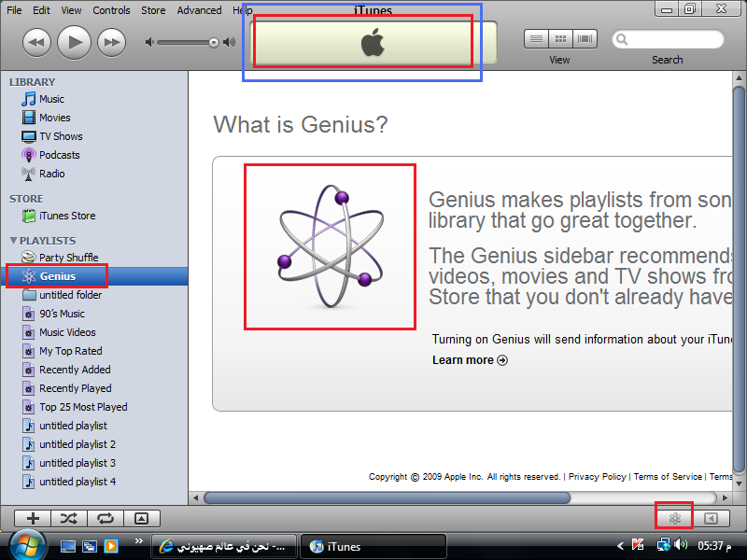747x560 pixels.
Task: Open the Store menu
Action: pyautogui.click(x=153, y=10)
